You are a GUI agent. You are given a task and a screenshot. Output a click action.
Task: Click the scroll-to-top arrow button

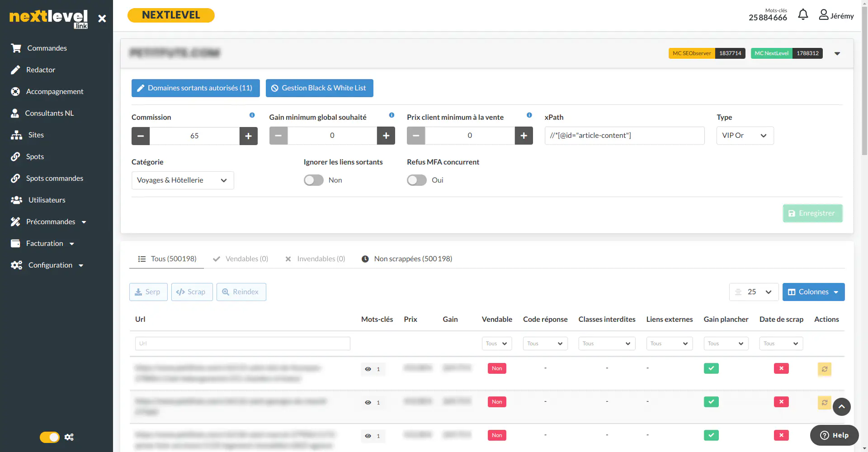(842, 407)
